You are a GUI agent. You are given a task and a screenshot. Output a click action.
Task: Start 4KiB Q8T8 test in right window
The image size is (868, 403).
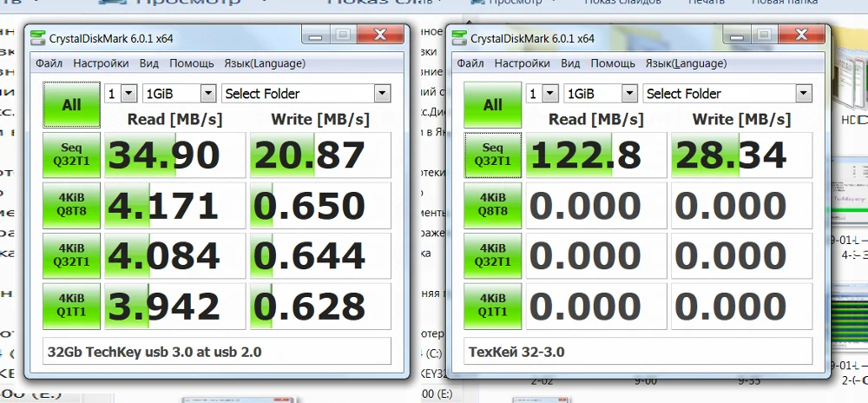tap(493, 205)
